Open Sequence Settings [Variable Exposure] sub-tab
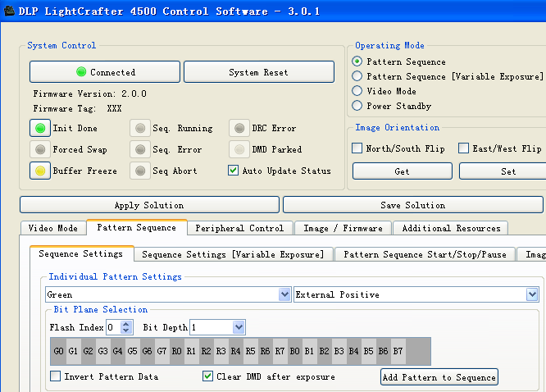 tap(233, 254)
